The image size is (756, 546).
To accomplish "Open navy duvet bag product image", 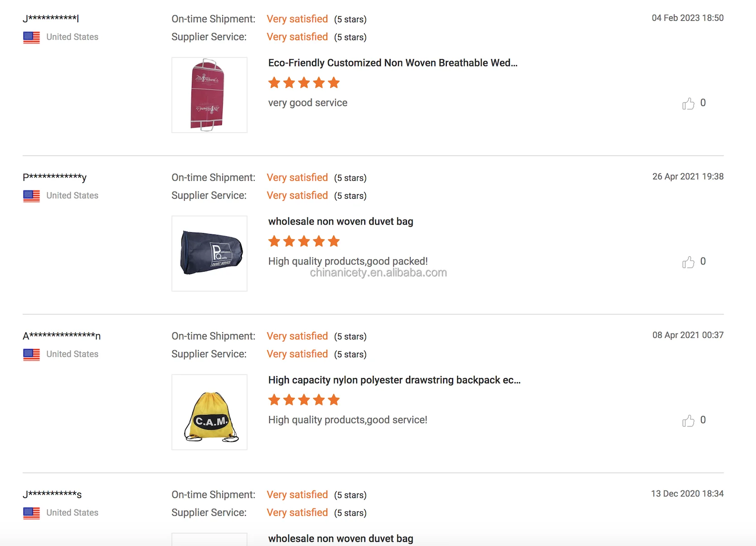I will [x=209, y=254].
